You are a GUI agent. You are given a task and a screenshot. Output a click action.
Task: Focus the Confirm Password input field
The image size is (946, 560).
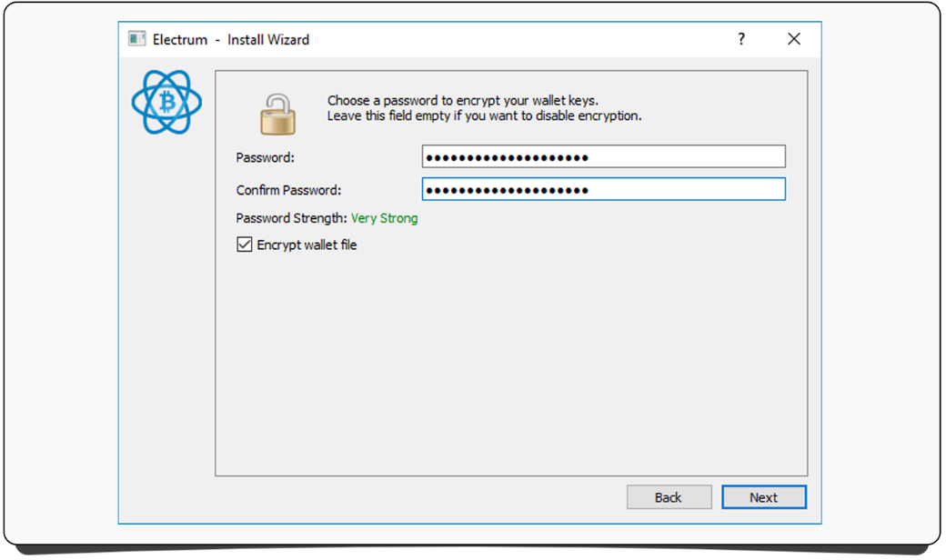[x=682, y=189]
